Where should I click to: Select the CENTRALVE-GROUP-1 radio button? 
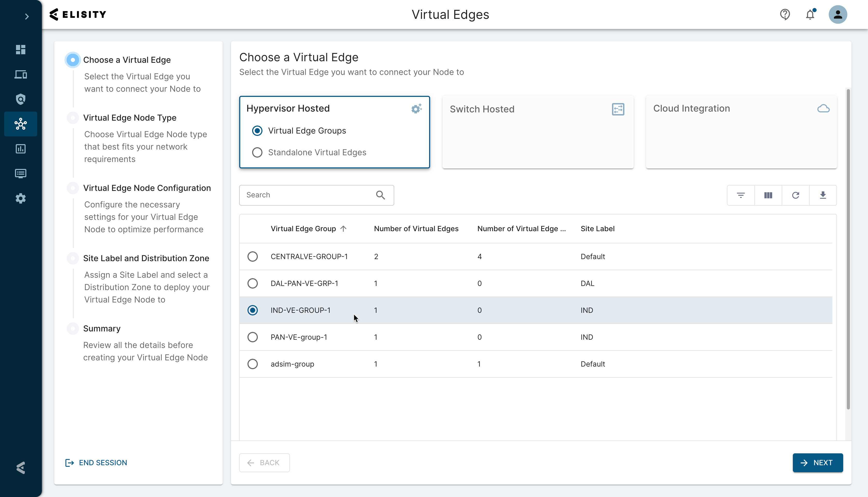(x=253, y=256)
